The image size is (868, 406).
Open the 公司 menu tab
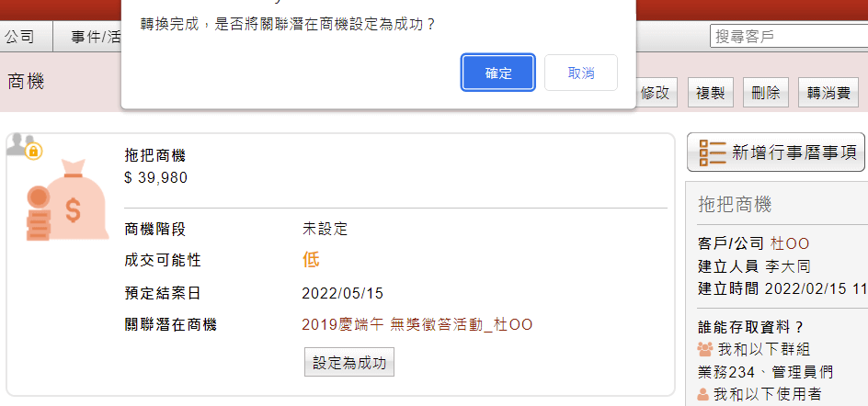(19, 37)
